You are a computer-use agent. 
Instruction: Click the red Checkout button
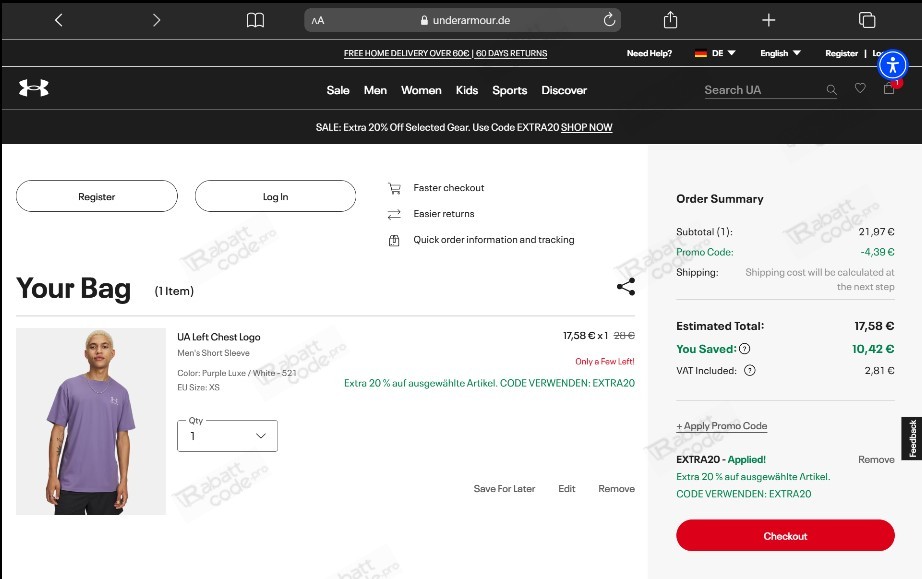785,536
